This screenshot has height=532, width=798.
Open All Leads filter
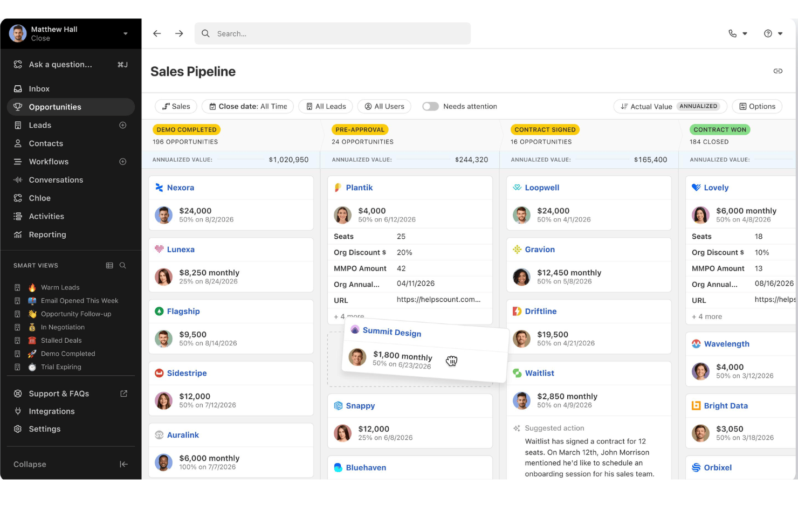(326, 106)
